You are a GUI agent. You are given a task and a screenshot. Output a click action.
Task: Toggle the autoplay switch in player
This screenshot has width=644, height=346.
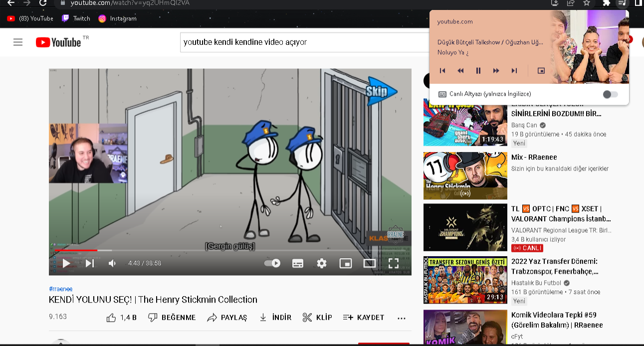click(x=272, y=263)
